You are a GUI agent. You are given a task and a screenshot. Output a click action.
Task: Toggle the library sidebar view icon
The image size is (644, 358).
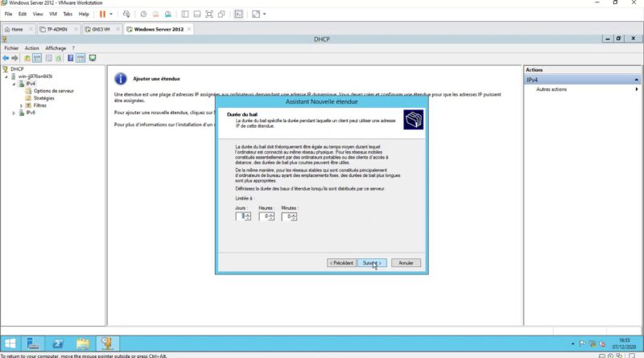tap(185, 14)
